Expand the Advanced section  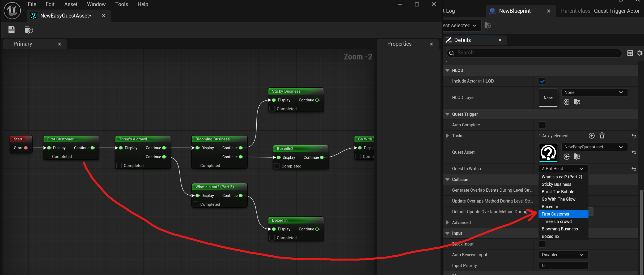(448, 222)
